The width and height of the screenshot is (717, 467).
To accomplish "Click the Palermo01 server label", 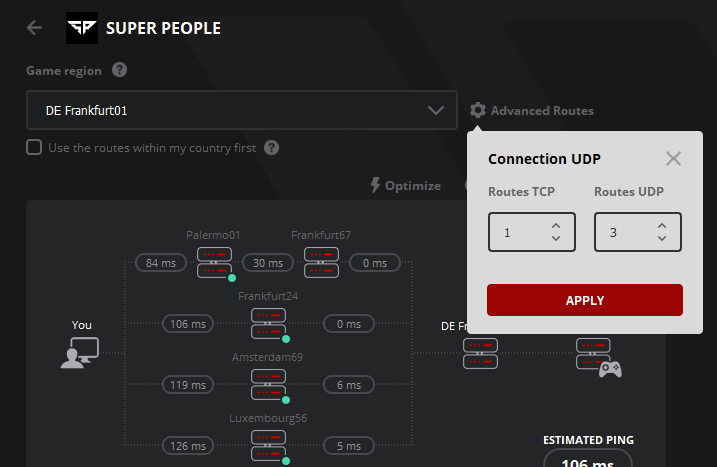I will point(213,235).
